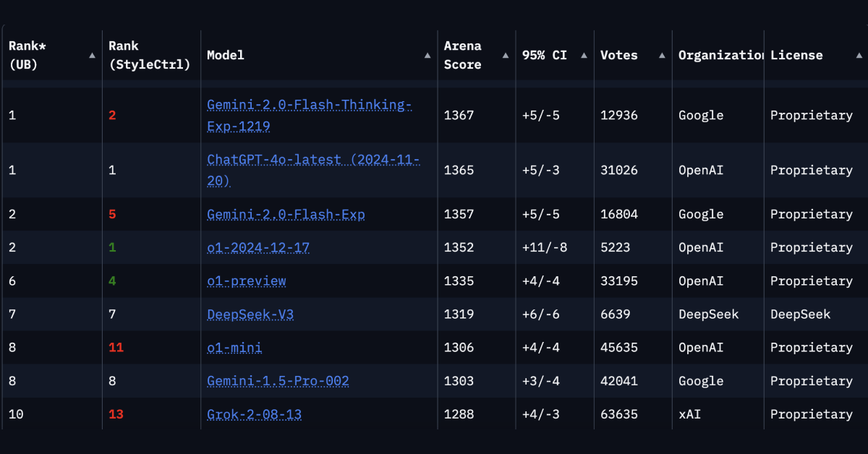
Task: Visit the Grok-2-08-13 model link
Action: click(x=254, y=414)
